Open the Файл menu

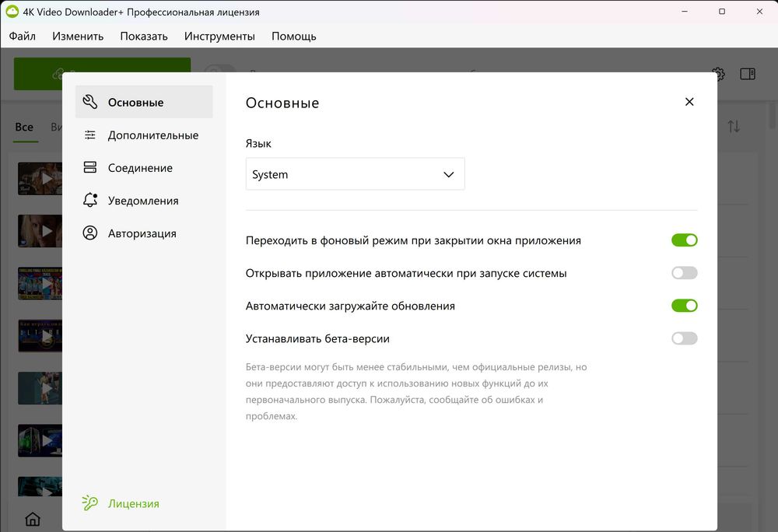(x=23, y=37)
